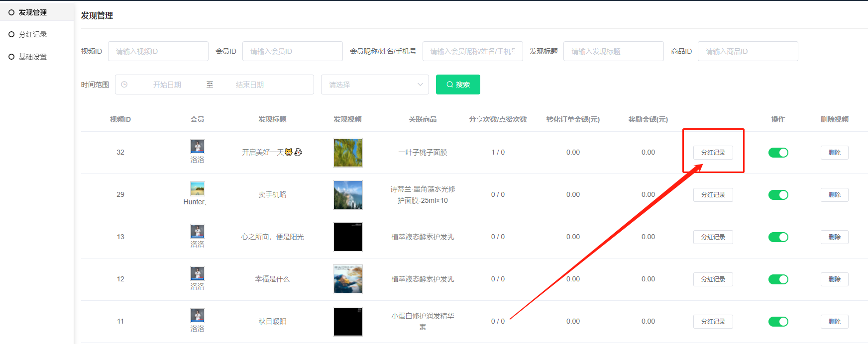Click the share count 1 / 0

coord(498,152)
